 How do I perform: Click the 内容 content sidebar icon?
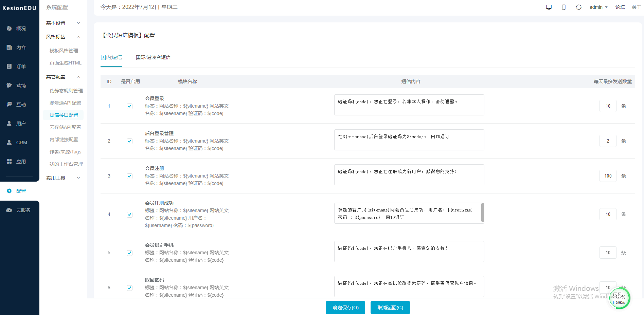(x=10, y=48)
